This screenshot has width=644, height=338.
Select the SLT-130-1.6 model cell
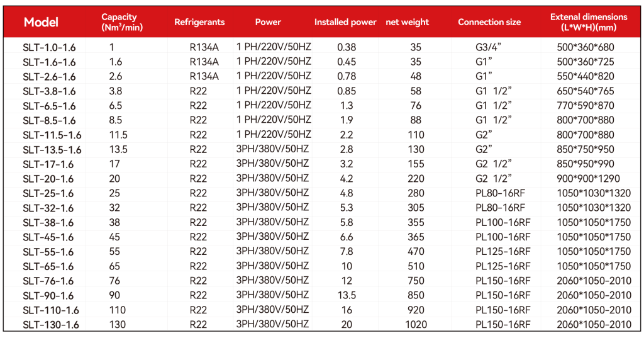[x=51, y=325]
